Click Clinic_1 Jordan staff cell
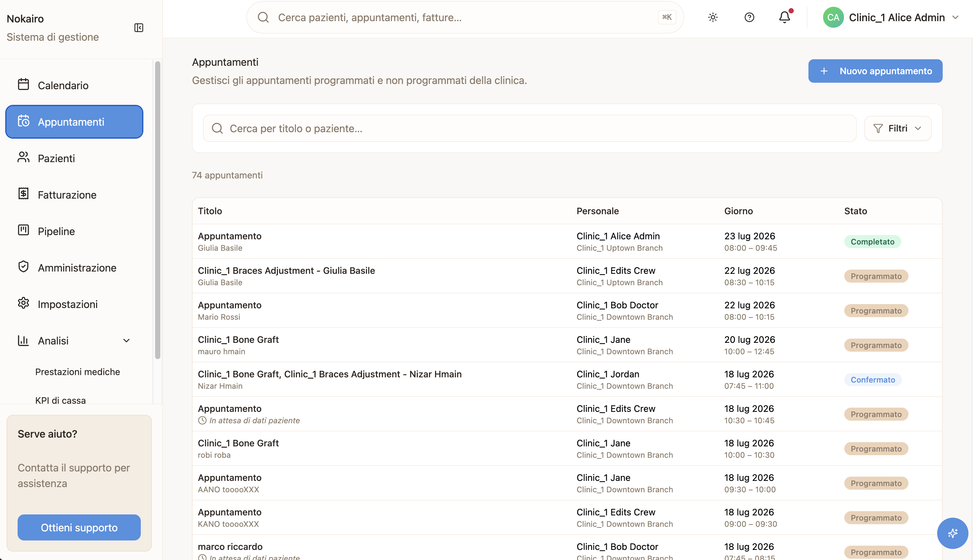The image size is (973, 560). [608, 374]
